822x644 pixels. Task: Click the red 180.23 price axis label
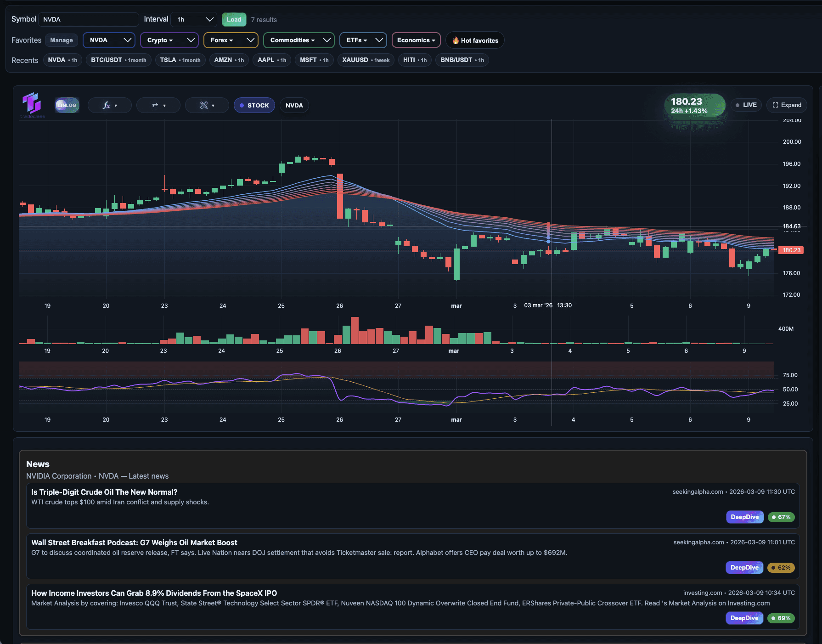[x=791, y=250]
